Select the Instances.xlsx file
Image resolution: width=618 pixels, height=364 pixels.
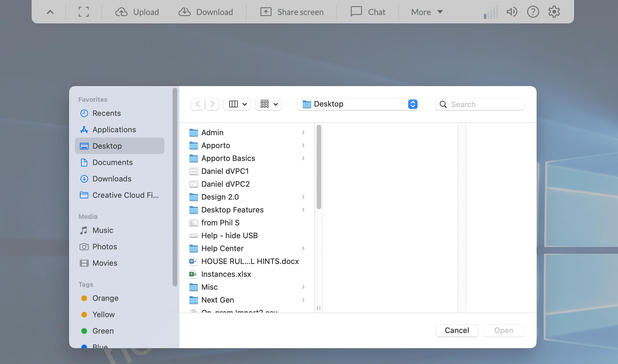tap(226, 274)
